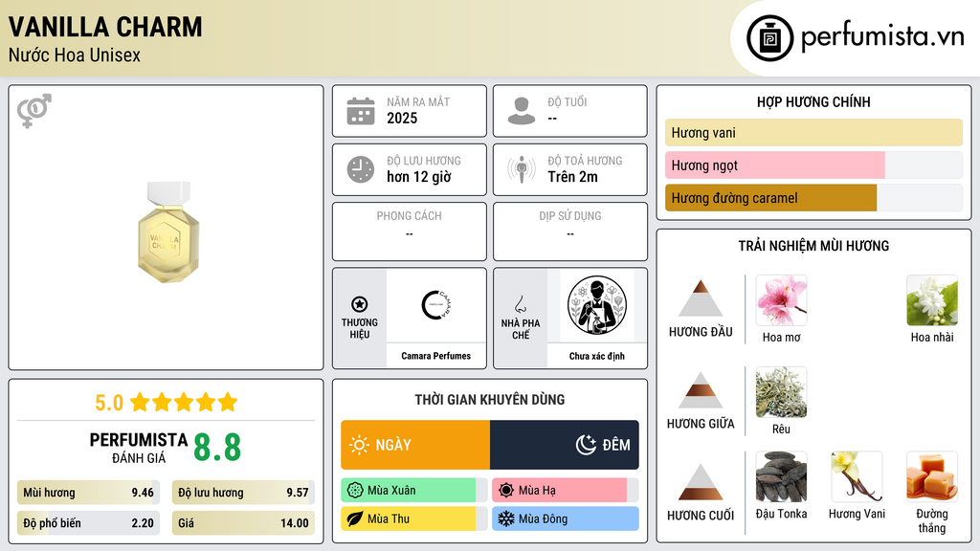The height and width of the screenshot is (551, 980).
Task: Click the undetermined perfumer avatar
Action: tap(597, 305)
